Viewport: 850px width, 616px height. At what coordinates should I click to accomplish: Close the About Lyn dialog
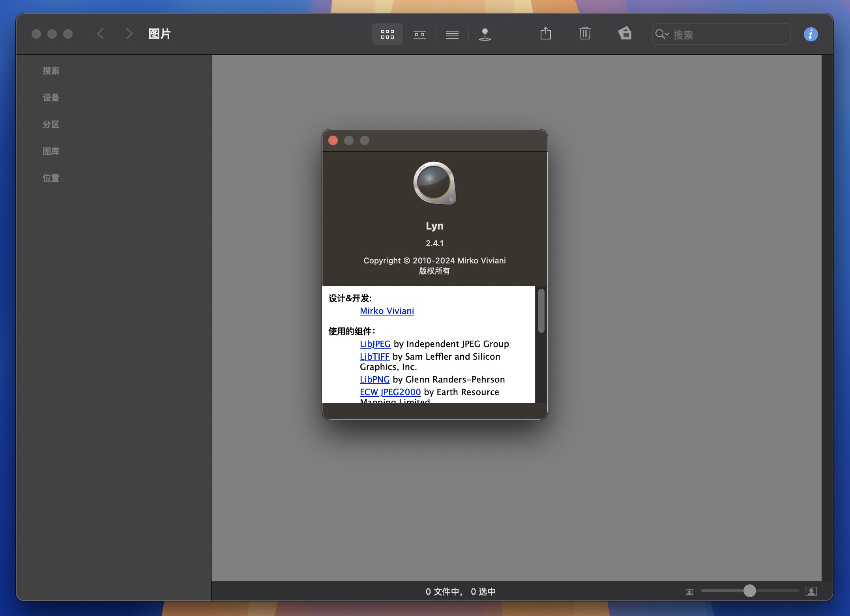coord(333,140)
